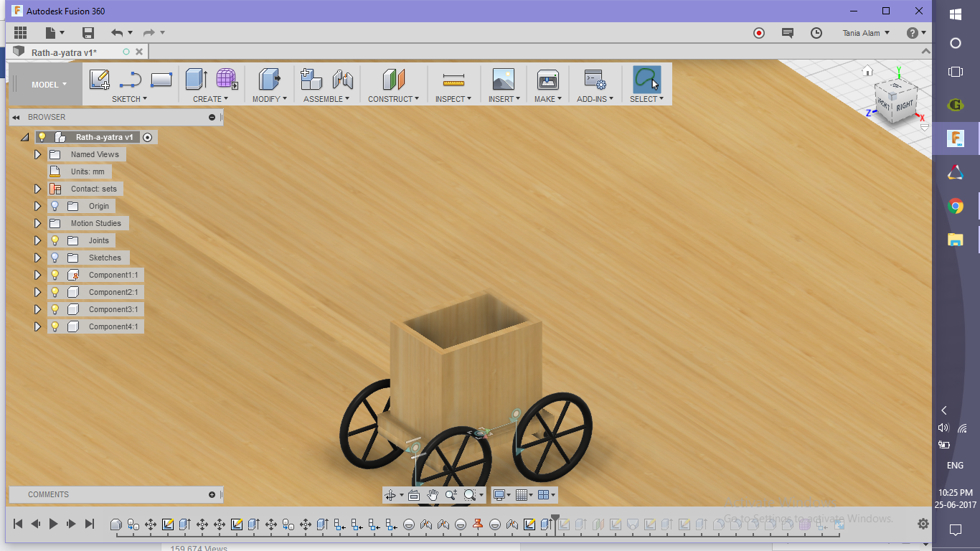This screenshot has width=980, height=551.
Task: Select the Rectangle sketch tool
Action: [x=161, y=80]
